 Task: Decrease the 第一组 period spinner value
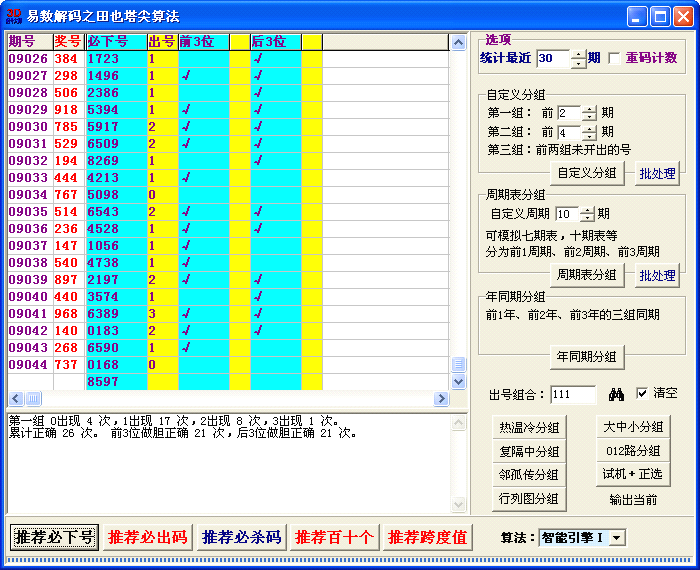click(x=589, y=118)
